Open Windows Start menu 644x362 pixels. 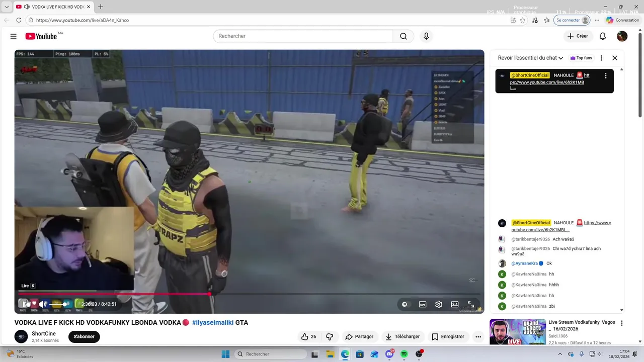pos(225,354)
